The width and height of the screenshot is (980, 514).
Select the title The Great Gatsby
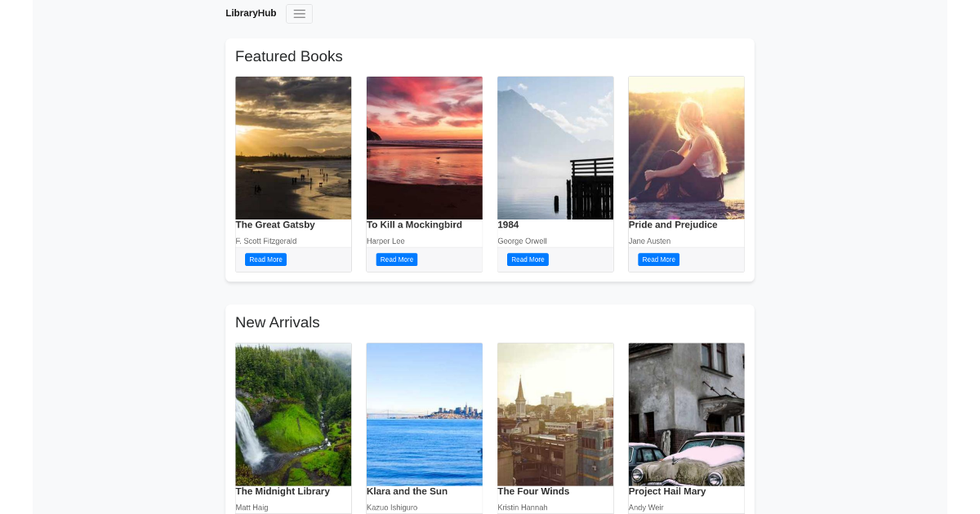tap(275, 224)
